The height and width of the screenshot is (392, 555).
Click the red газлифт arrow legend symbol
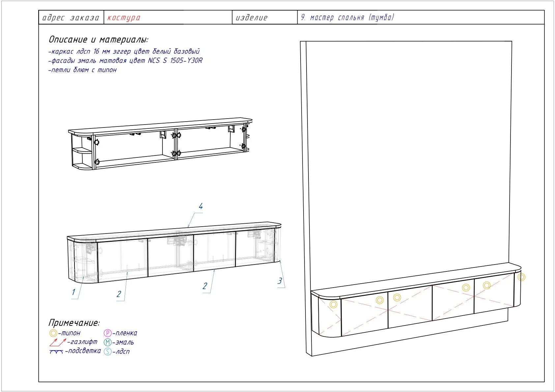tap(57, 342)
